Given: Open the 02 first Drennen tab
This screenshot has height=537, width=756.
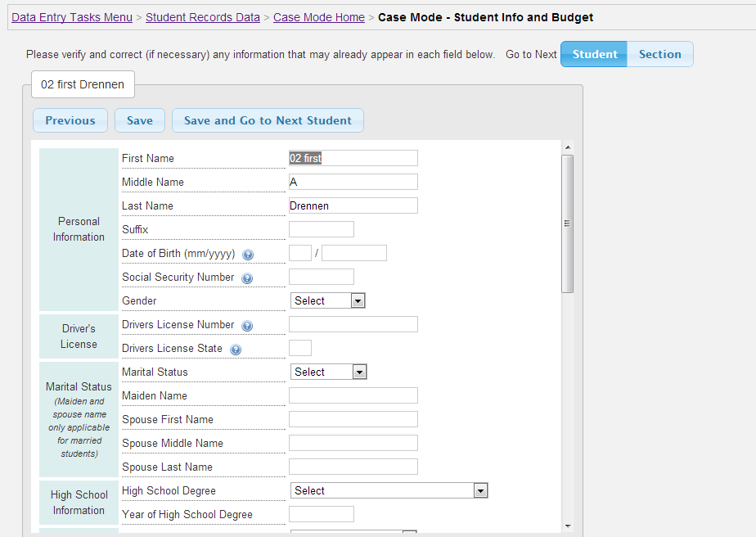Looking at the screenshot, I should (x=83, y=84).
